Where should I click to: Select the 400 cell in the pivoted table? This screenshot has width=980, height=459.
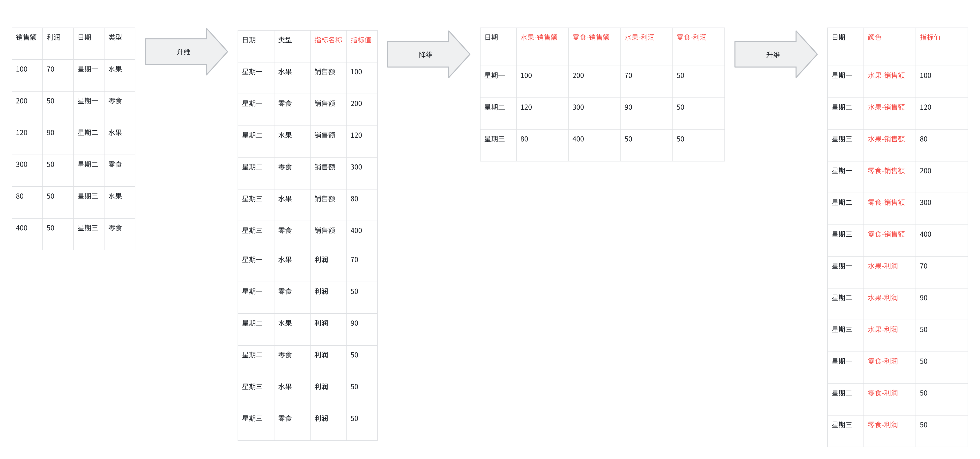coord(578,139)
